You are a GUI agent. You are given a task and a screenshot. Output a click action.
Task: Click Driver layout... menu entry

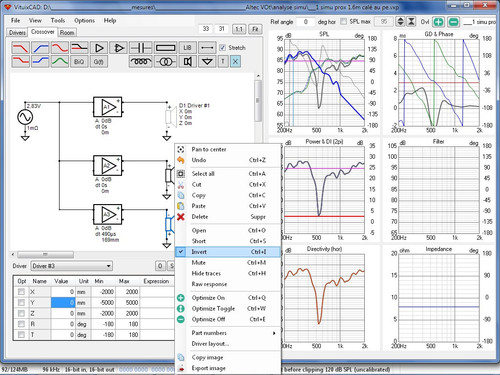[228, 344]
